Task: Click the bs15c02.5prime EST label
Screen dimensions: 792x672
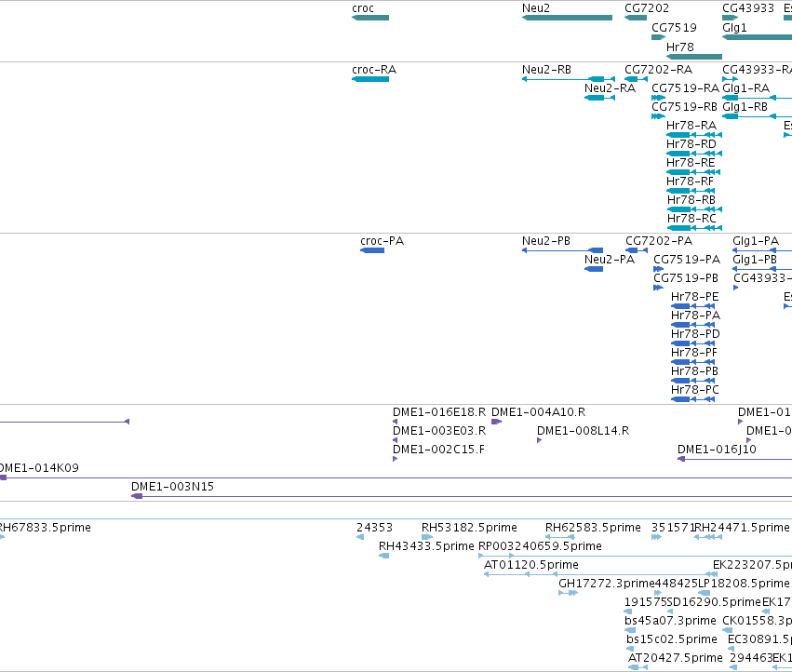Action: click(x=672, y=639)
